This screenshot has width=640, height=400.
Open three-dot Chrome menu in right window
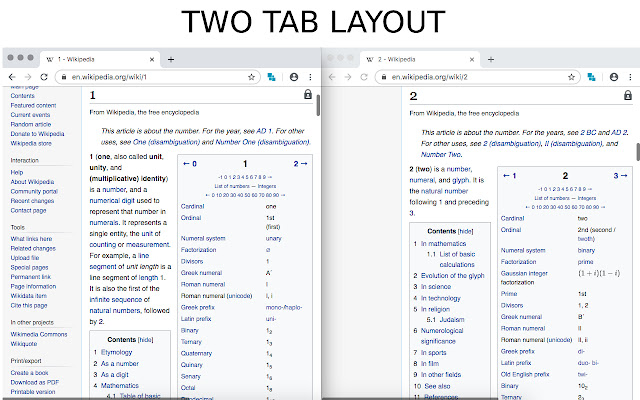(630, 77)
